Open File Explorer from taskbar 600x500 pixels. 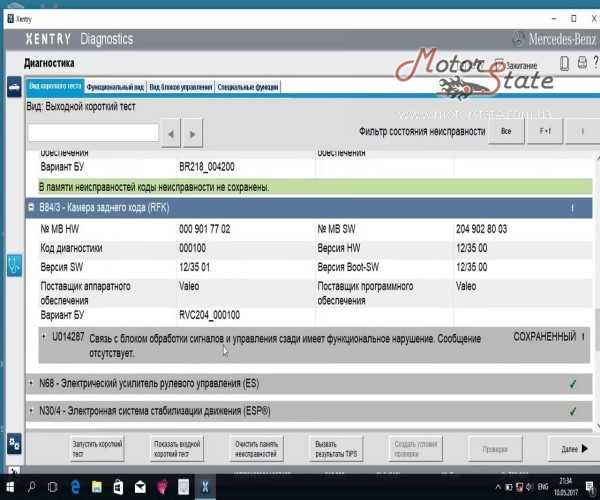[x=97, y=487]
